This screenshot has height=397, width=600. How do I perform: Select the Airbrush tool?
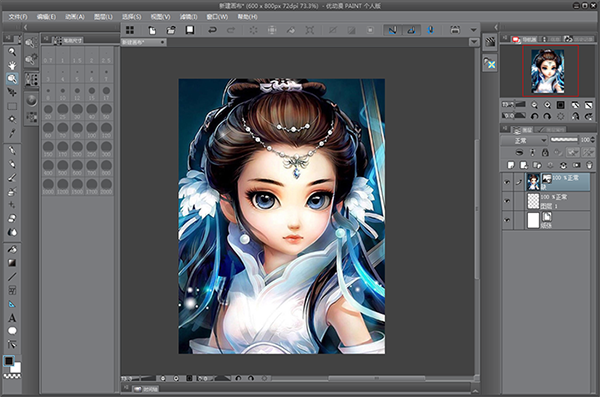tap(12, 191)
